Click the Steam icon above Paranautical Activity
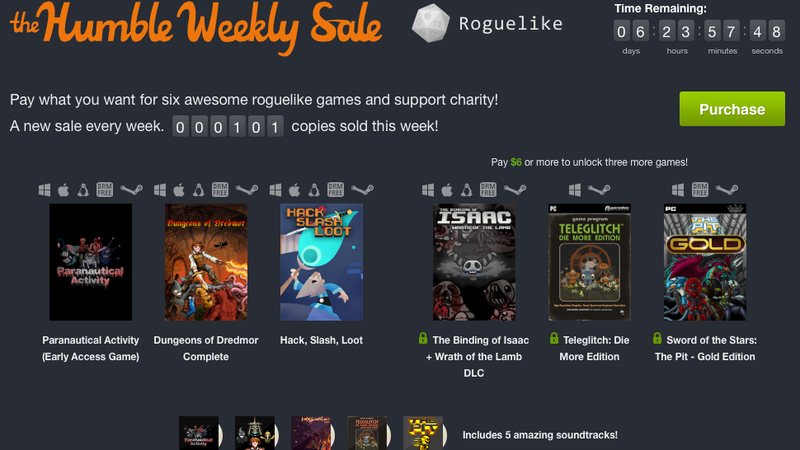Screen dimensions: 800x450 131,190
